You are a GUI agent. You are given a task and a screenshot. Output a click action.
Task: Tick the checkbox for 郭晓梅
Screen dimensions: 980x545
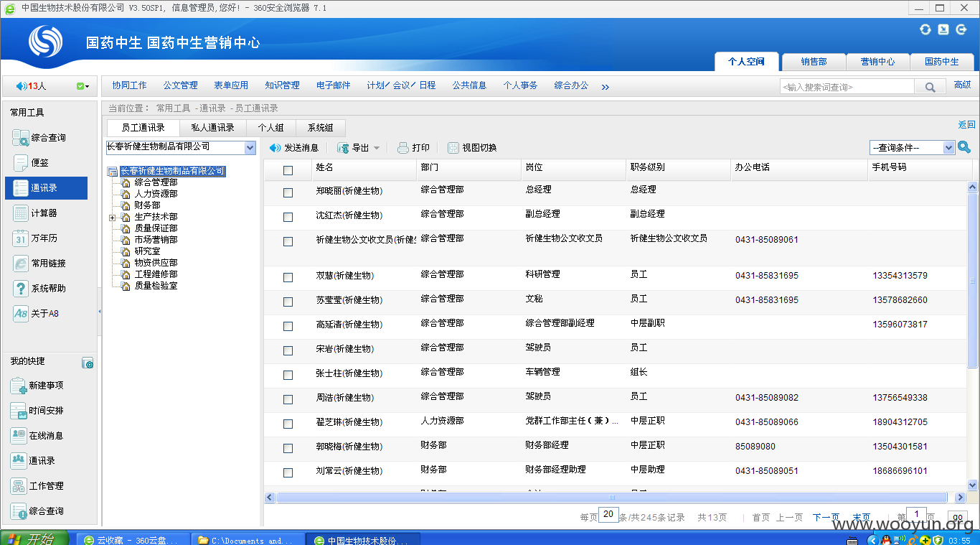(x=288, y=448)
